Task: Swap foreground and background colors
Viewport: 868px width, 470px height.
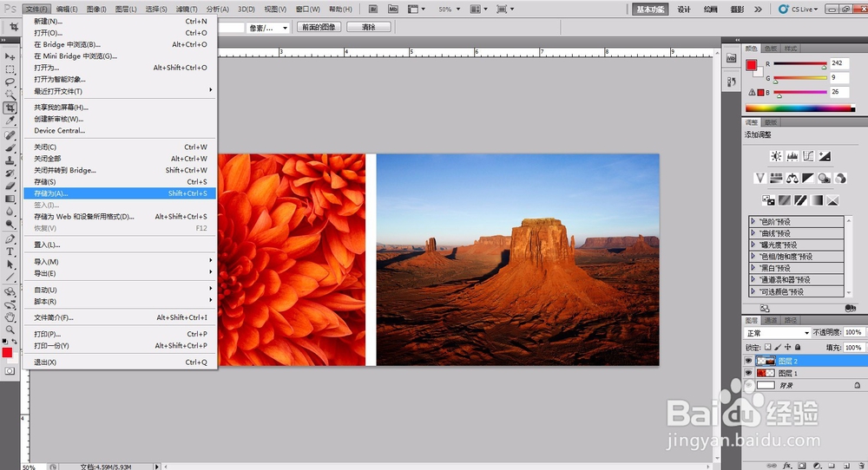Action: click(x=15, y=343)
